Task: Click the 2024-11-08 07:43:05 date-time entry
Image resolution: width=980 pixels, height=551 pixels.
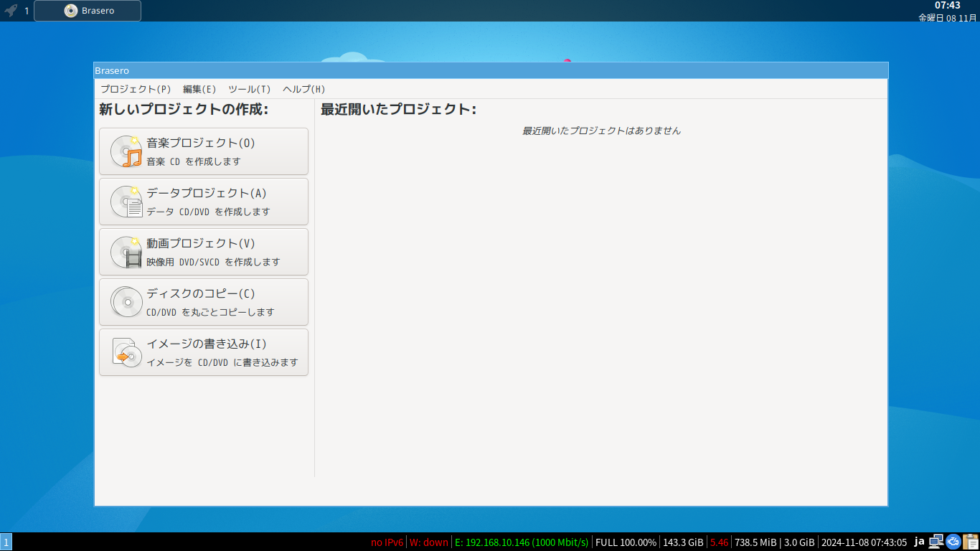Action: click(x=864, y=542)
